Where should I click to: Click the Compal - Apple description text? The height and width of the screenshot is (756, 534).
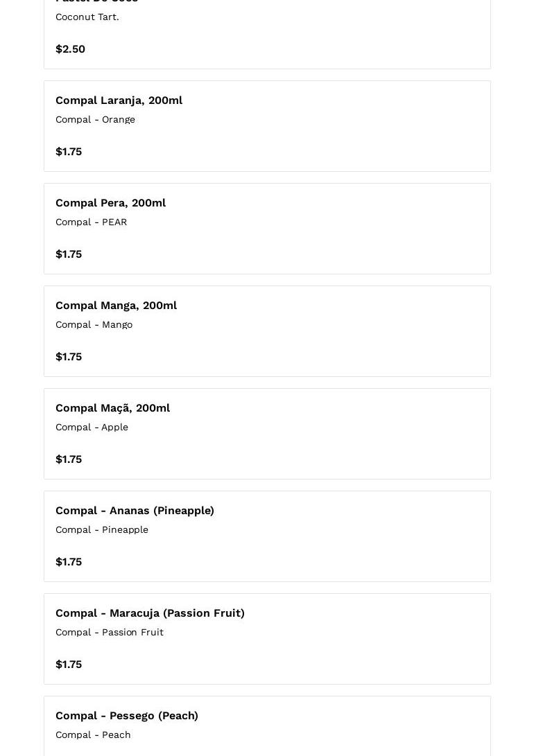click(x=92, y=427)
